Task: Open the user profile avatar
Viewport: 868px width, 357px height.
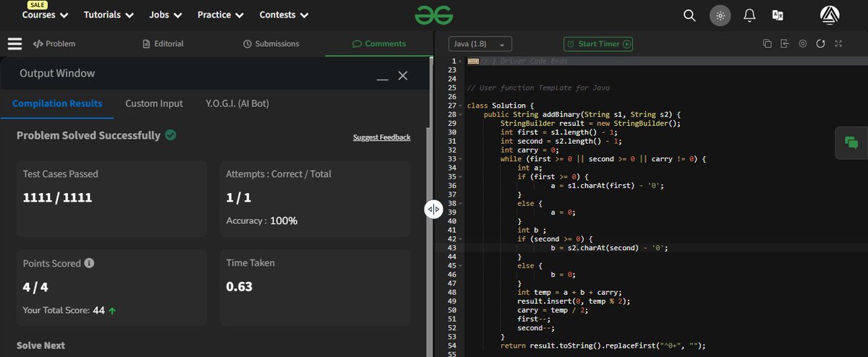Action: [830, 15]
